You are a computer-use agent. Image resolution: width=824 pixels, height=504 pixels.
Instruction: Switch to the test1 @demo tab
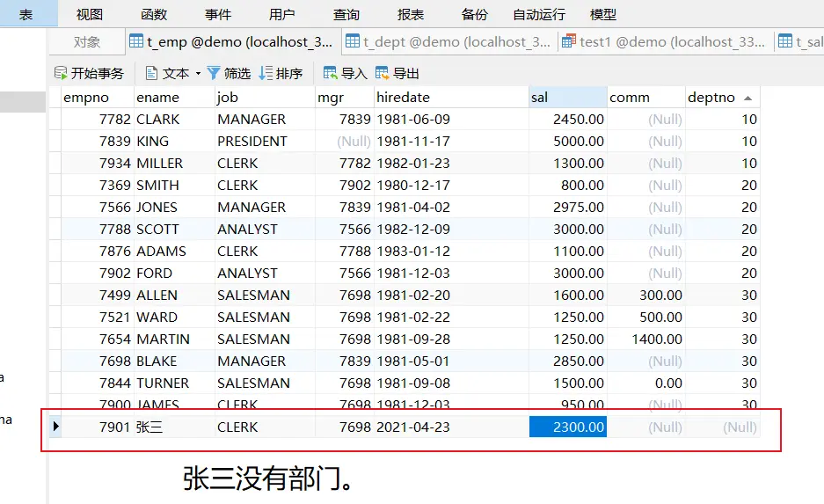666,41
